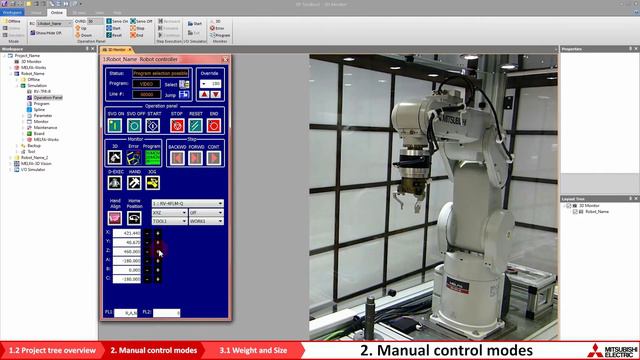Click the X coordinate value field
Viewport: 640px width, 360px height.
point(127,233)
